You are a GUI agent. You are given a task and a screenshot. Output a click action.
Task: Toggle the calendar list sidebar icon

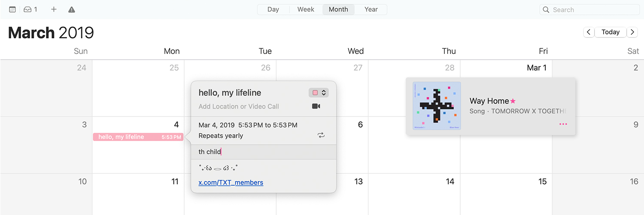pyautogui.click(x=12, y=9)
